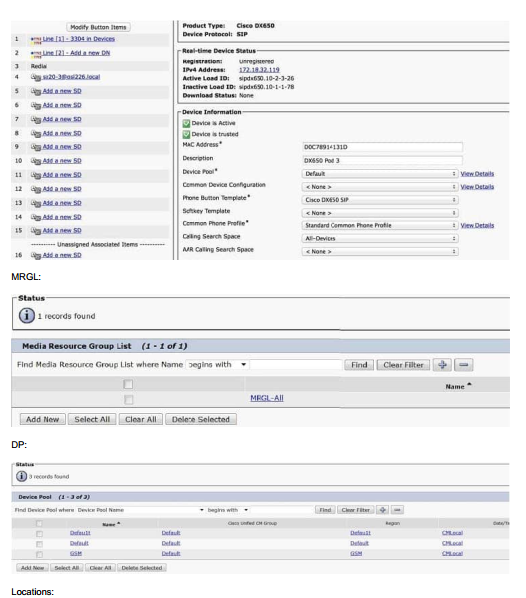Open the Softkey Template dropdown

380,213
